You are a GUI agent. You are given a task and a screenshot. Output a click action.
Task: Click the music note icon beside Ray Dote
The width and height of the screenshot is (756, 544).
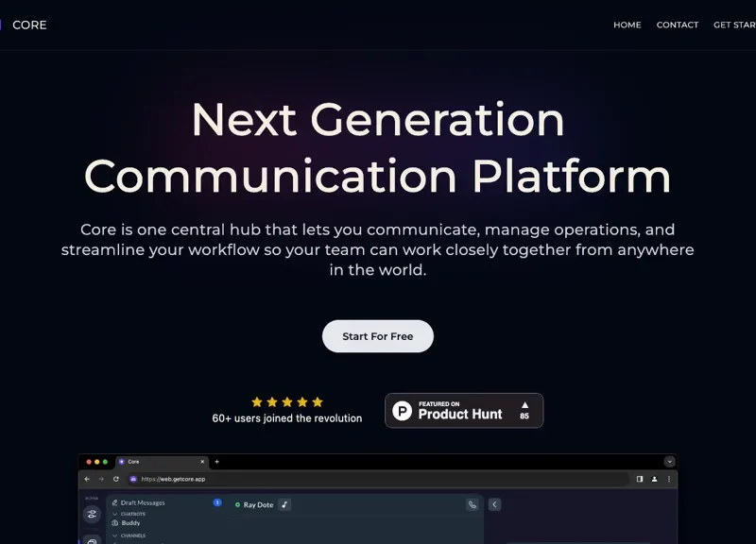284,505
